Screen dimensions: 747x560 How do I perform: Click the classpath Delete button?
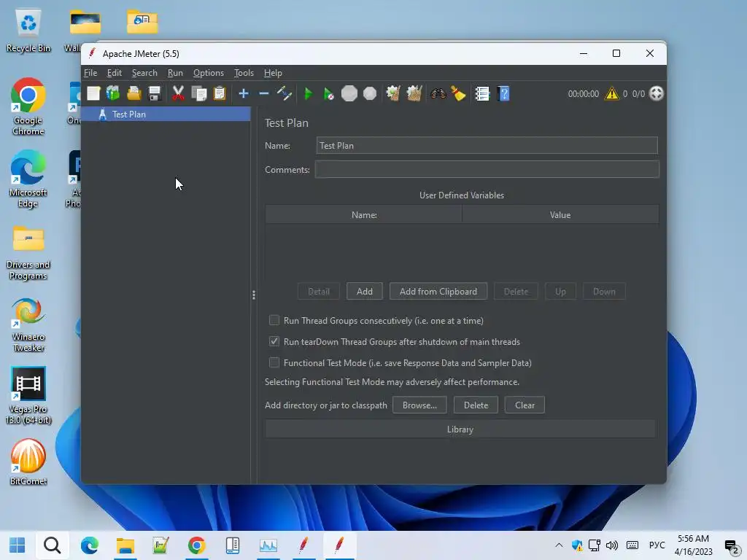476,405
